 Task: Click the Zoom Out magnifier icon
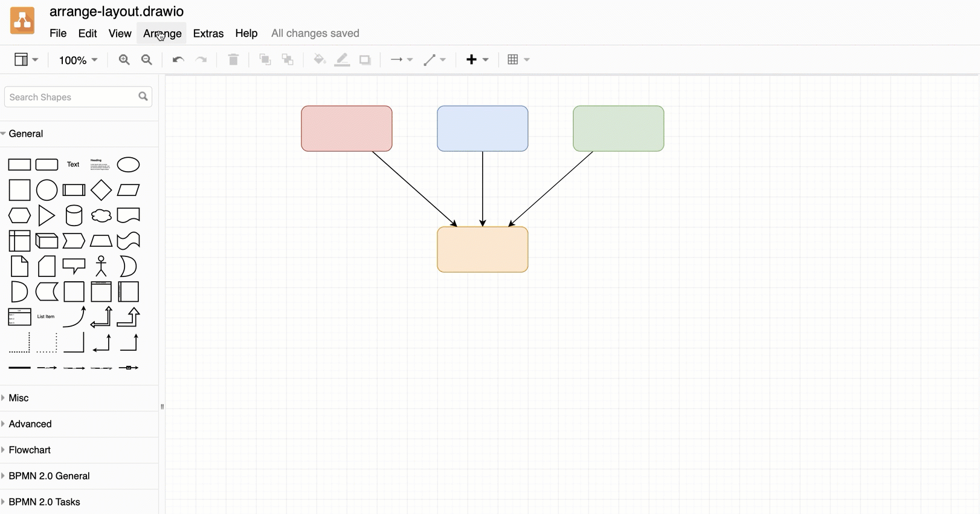(146, 60)
